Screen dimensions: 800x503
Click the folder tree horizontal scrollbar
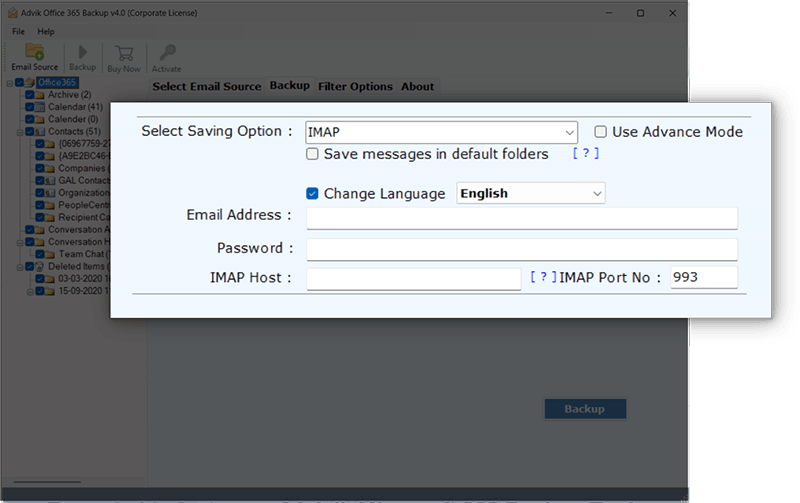47,481
